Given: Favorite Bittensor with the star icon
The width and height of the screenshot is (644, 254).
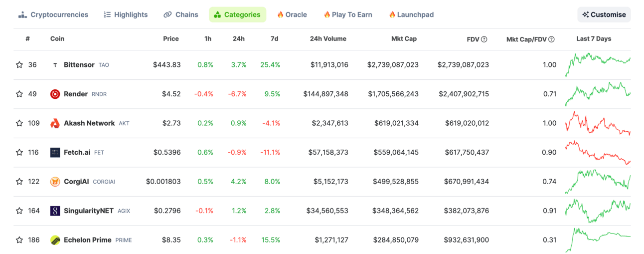Looking at the screenshot, I should pos(19,65).
